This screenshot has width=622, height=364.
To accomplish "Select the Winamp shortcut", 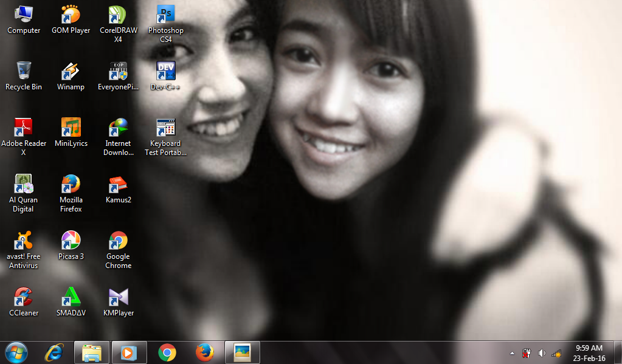I will [71, 76].
